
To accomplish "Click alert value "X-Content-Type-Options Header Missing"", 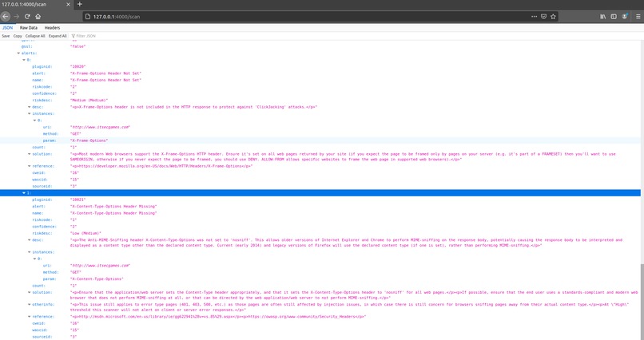I will (113, 206).
